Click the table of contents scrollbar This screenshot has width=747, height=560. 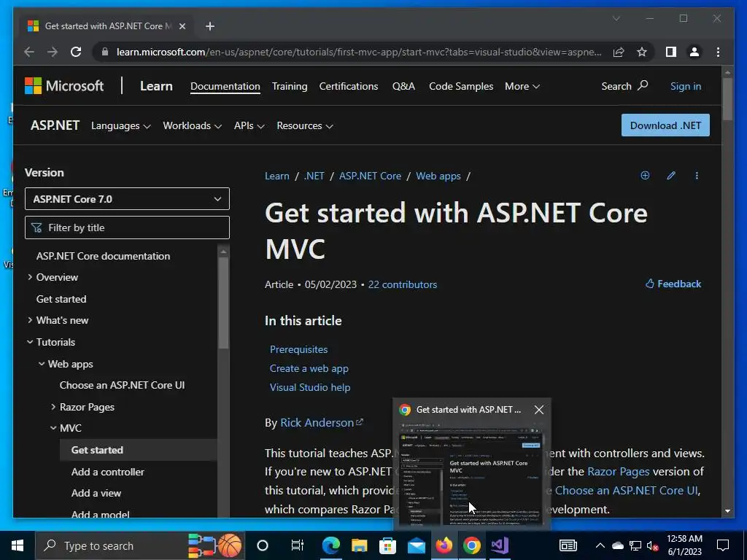click(x=223, y=303)
